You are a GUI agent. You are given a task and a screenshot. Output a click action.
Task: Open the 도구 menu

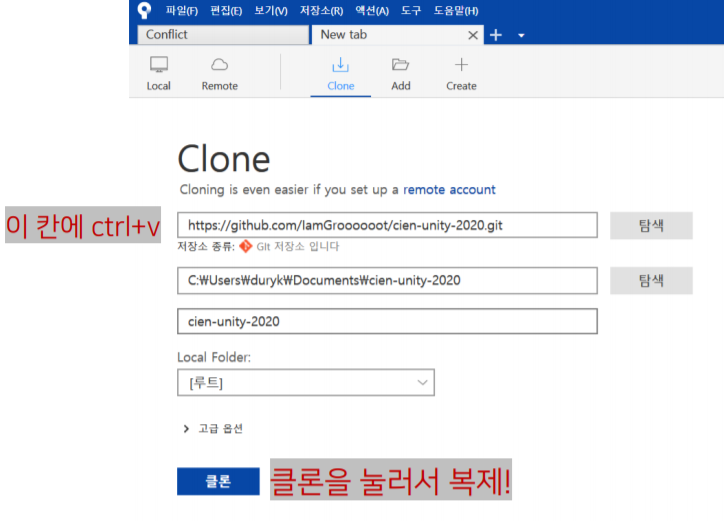(410, 11)
